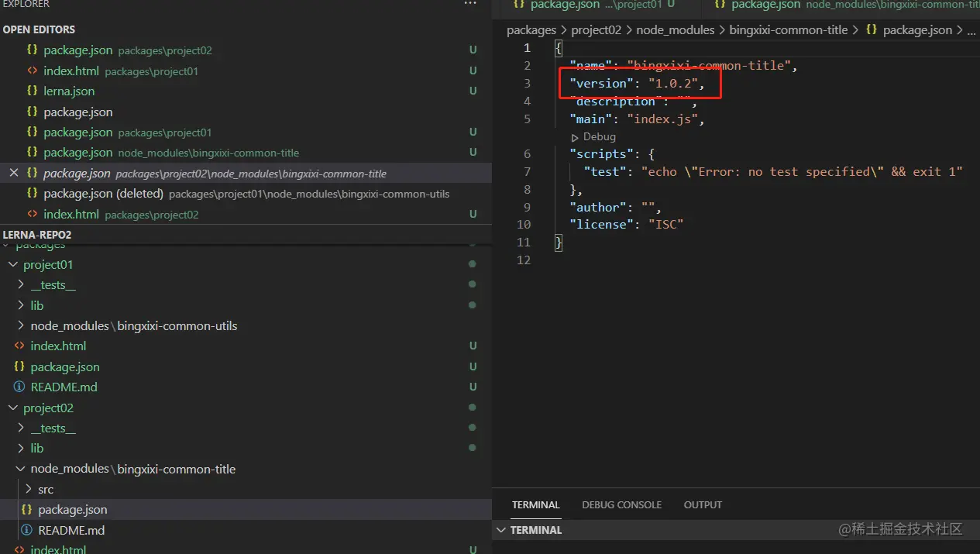The height and width of the screenshot is (554, 980).
Task: Open package.json node_modules\bingxixi-common-title editor entry
Action: coord(171,153)
